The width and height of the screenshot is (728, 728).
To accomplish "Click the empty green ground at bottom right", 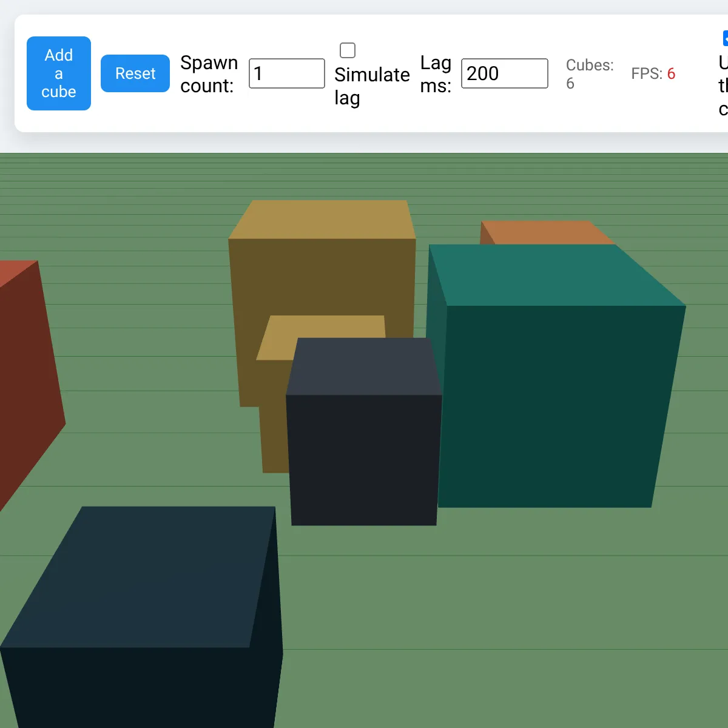I will [546, 637].
